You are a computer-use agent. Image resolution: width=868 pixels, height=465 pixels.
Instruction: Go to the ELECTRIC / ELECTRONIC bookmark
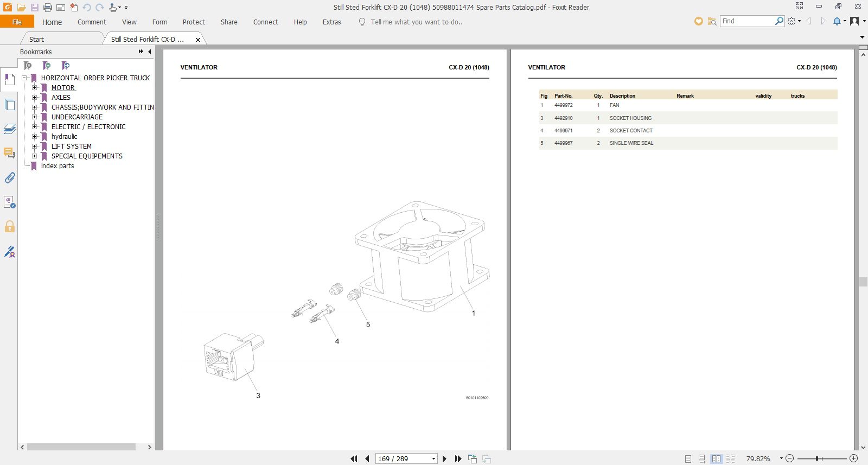coord(88,127)
